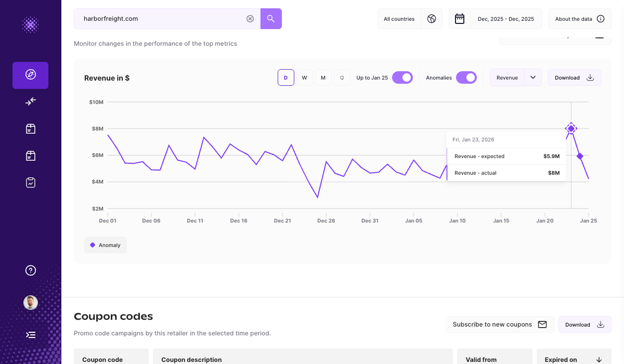The height and width of the screenshot is (364, 624).
Task: Open the clipboard report icon in sidebar
Action: coord(30,183)
